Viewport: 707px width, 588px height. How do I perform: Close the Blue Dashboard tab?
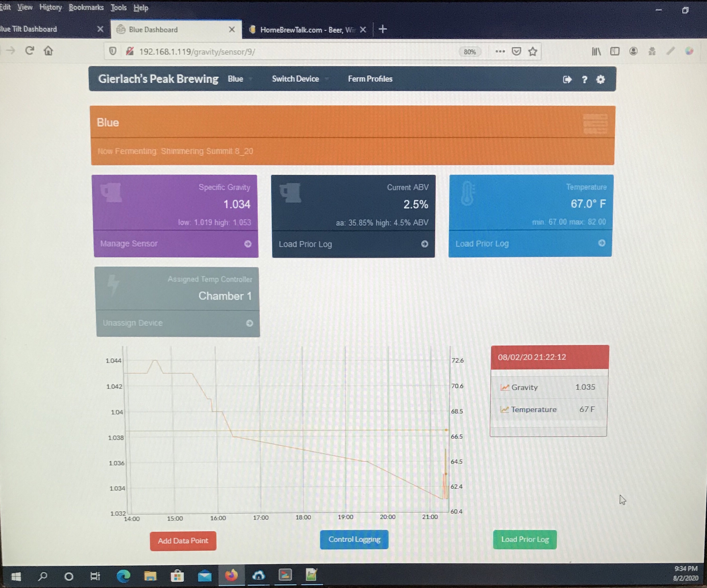click(x=232, y=29)
